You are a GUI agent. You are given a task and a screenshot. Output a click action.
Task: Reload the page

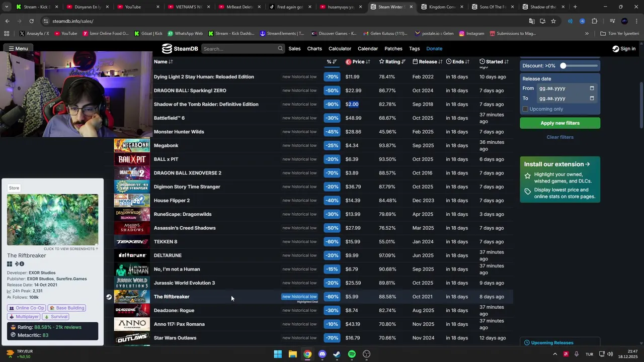tap(31, 21)
